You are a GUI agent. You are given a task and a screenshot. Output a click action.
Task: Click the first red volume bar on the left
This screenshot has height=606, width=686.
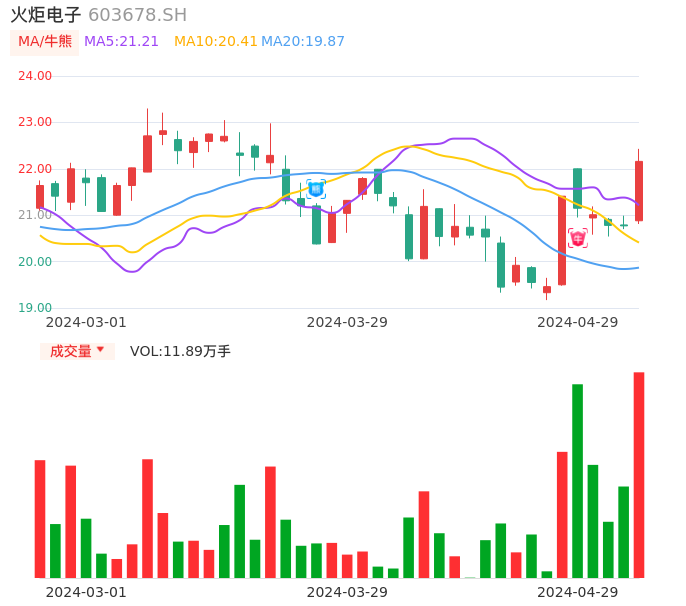[40, 518]
